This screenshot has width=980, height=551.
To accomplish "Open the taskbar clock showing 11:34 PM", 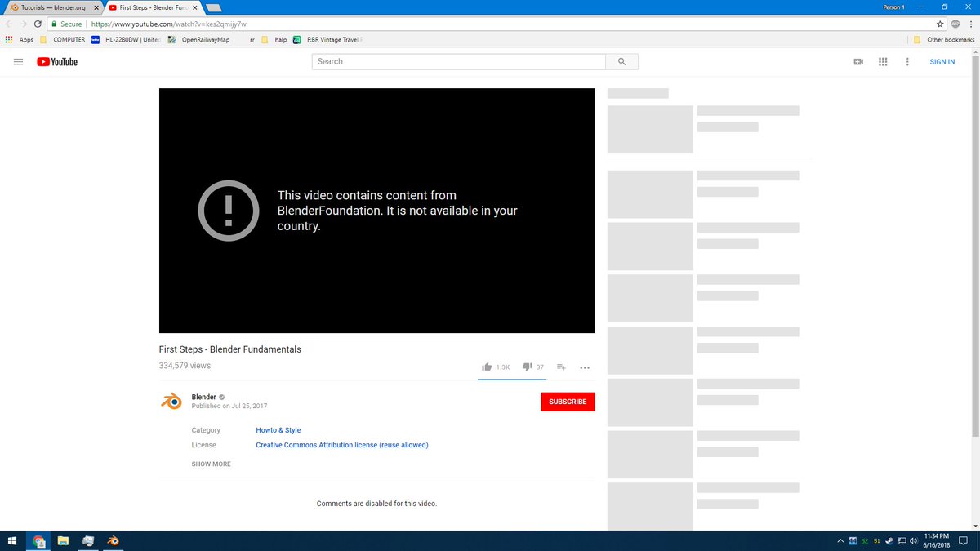I will (937, 540).
